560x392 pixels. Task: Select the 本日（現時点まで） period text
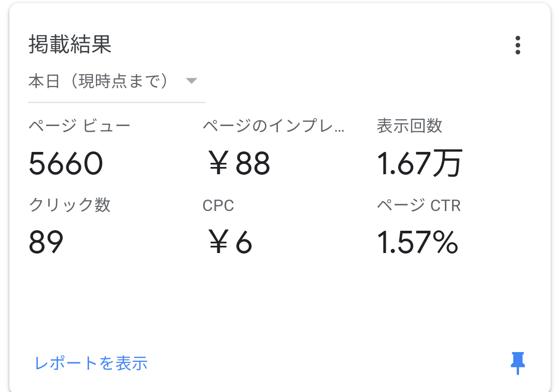(99, 81)
